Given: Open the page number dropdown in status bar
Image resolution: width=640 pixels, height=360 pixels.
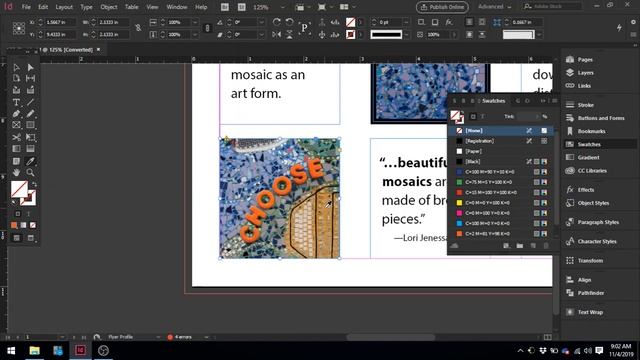Looking at the screenshot, I should pyautogui.click(x=62, y=337).
